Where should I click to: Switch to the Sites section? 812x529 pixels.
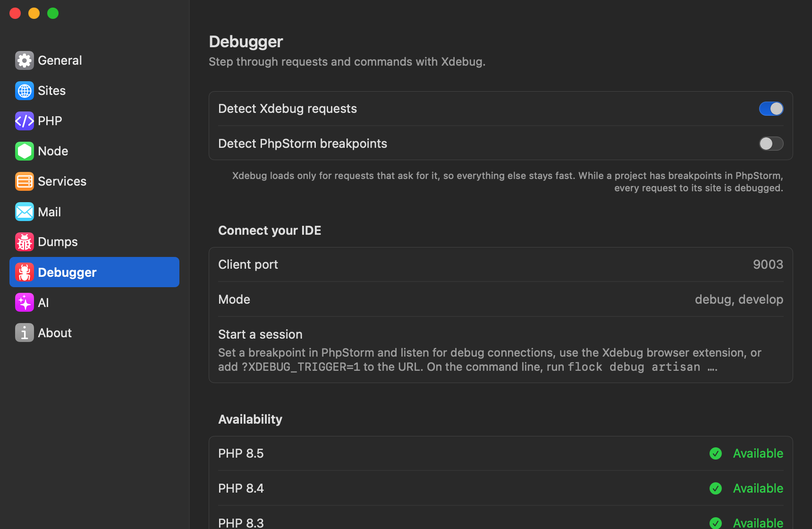[94, 91]
